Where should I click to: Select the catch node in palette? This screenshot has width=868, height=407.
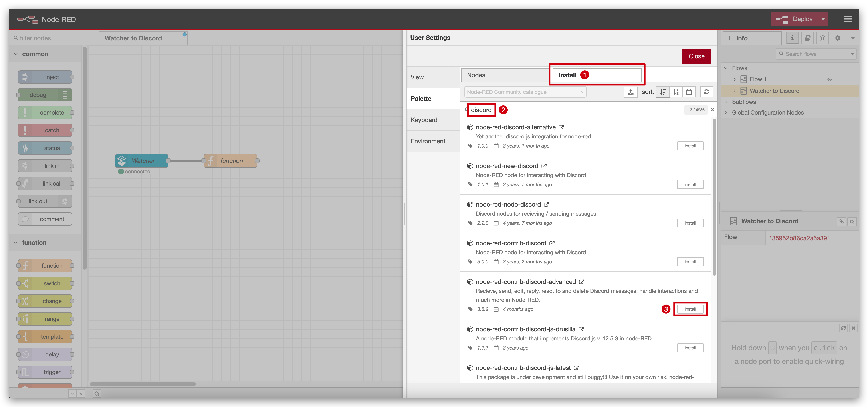pos(45,130)
